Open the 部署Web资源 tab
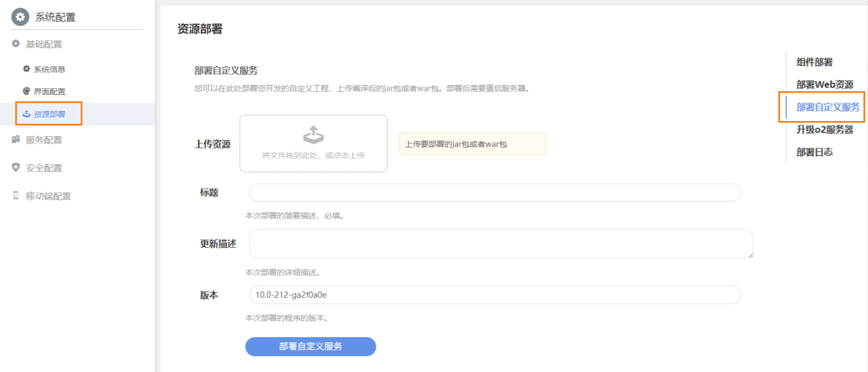868x372 pixels. [824, 84]
